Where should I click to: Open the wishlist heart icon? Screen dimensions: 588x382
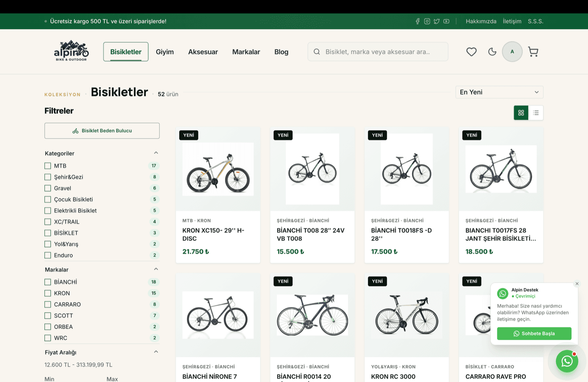[471, 52]
